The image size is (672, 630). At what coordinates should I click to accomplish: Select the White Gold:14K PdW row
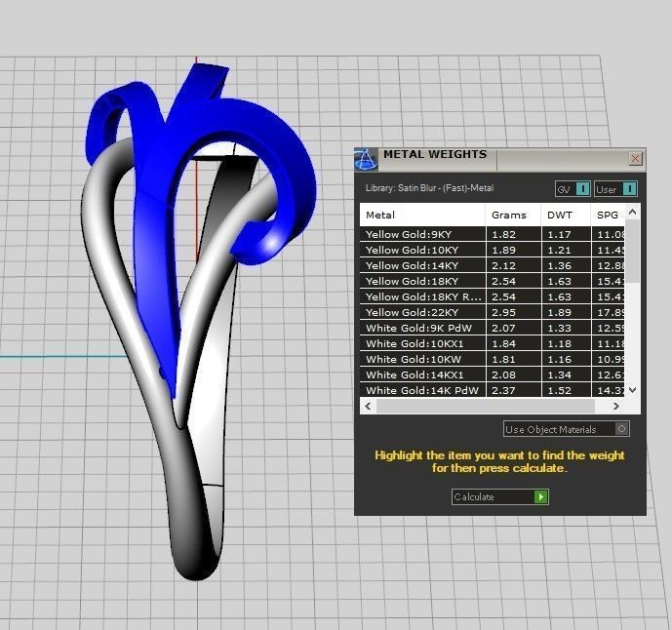pos(492,390)
